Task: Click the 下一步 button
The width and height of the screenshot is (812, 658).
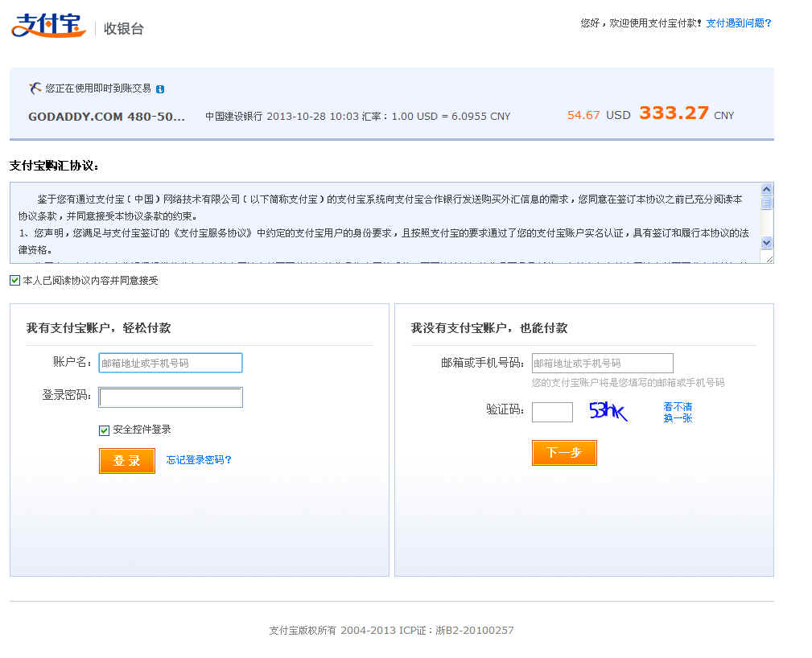Action: (564, 453)
